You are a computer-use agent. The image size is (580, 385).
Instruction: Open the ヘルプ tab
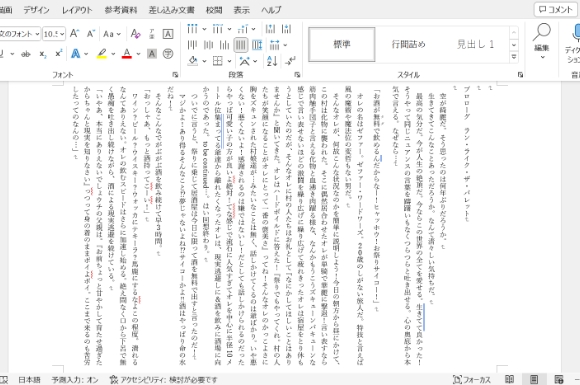point(272,10)
